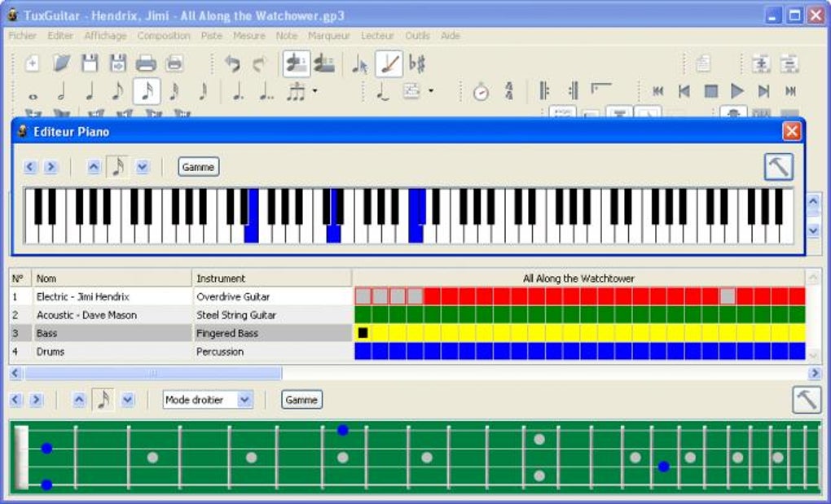The width and height of the screenshot is (831, 504).
Task: Open Outils menu
Action: click(x=417, y=36)
